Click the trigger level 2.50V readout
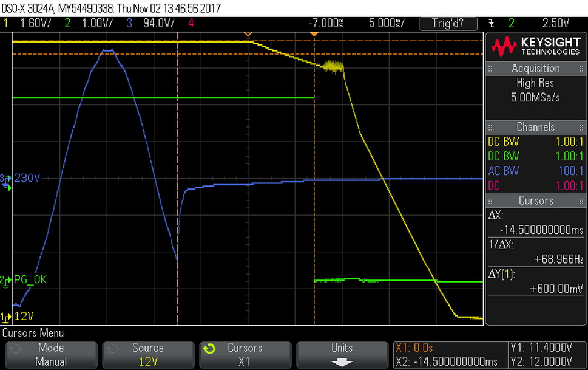This screenshot has height=370, width=588. pos(555,23)
